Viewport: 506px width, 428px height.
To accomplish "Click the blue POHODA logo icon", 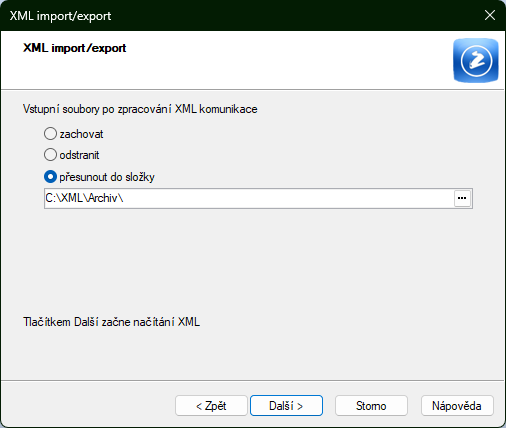I will [476, 60].
